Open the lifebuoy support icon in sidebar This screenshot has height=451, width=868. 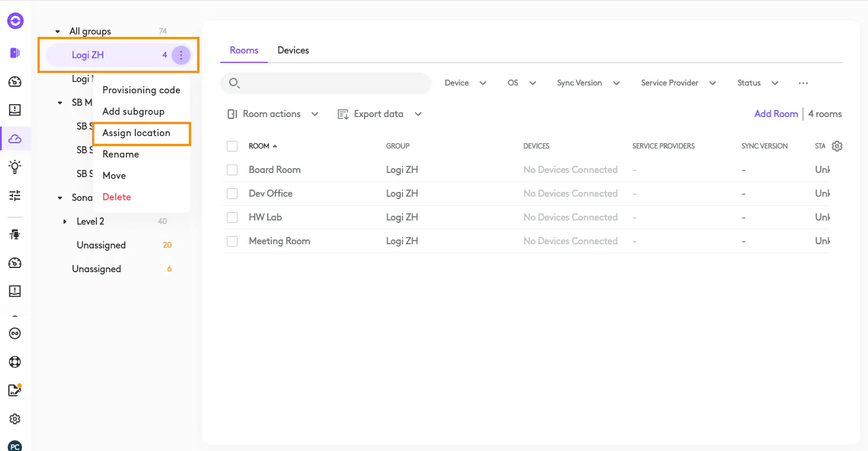tap(15, 362)
